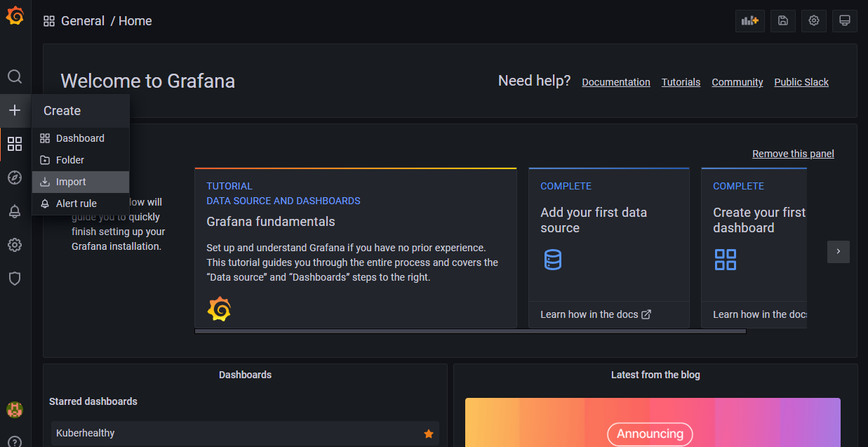
Task: Click Remove this panel link
Action: [793, 154]
